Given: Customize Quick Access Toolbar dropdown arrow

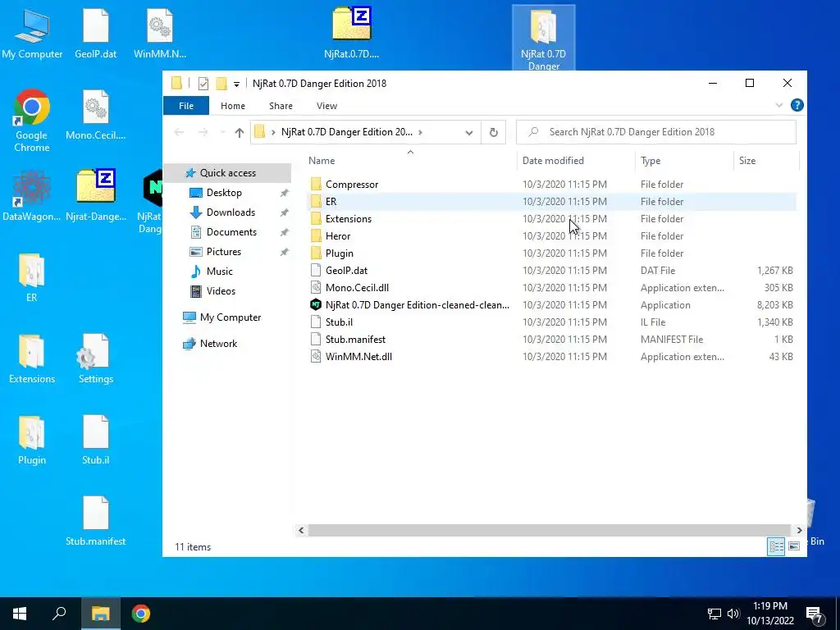Looking at the screenshot, I should pos(236,84).
